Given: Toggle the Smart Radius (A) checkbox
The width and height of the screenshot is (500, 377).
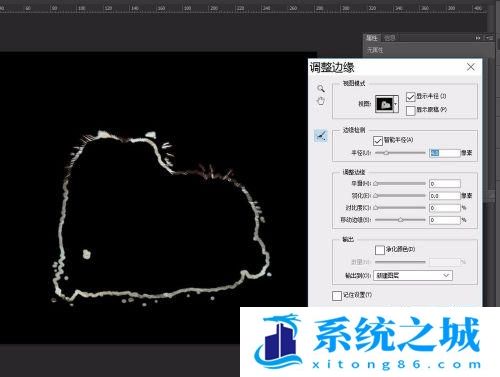Looking at the screenshot, I should pos(378,141).
